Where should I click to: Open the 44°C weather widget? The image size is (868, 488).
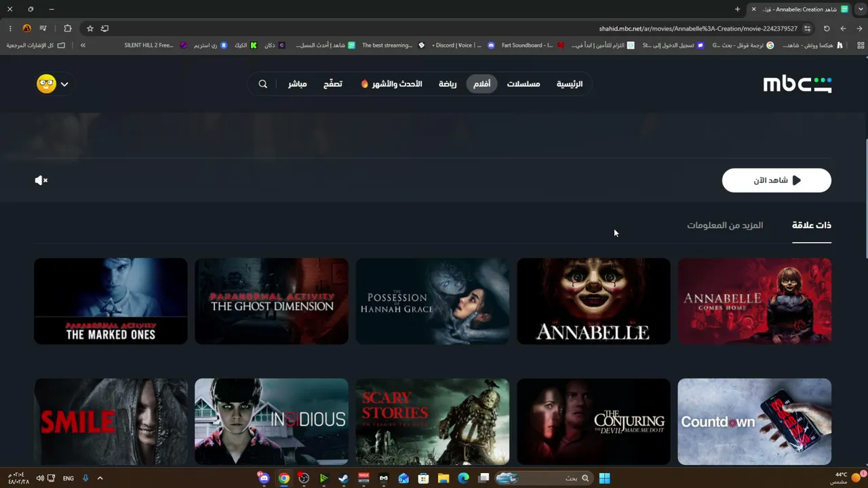pyautogui.click(x=848, y=478)
